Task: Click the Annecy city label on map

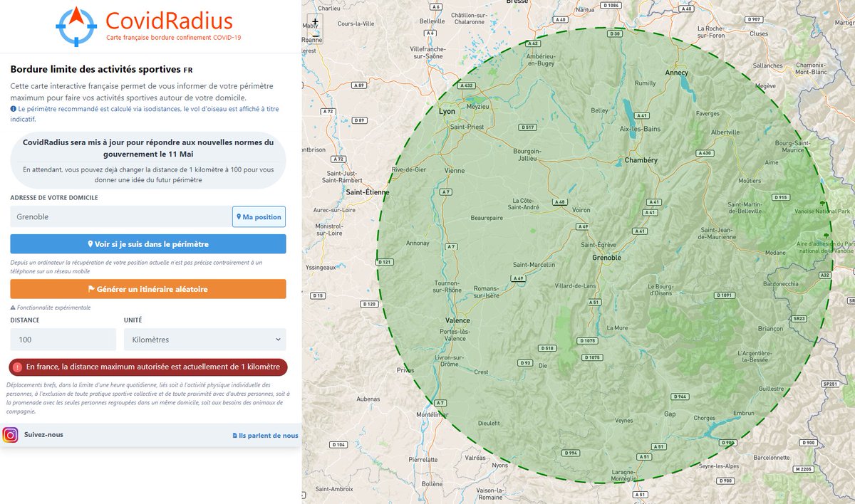Action: click(676, 73)
